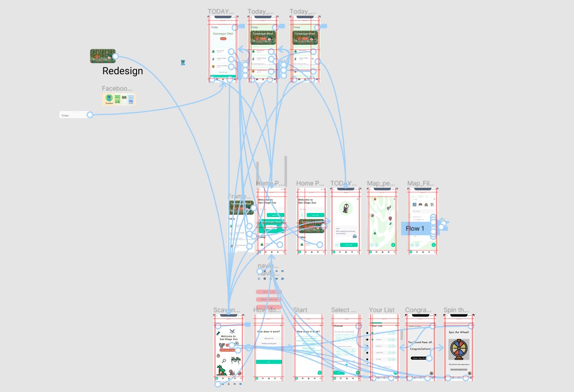The width and height of the screenshot is (574, 392).
Task: Select the Start frame label
Action: pos(300,310)
